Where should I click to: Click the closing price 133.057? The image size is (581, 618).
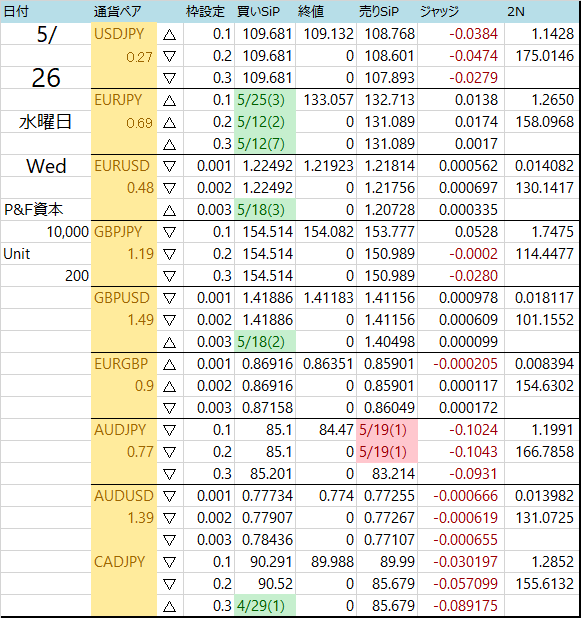point(328,100)
